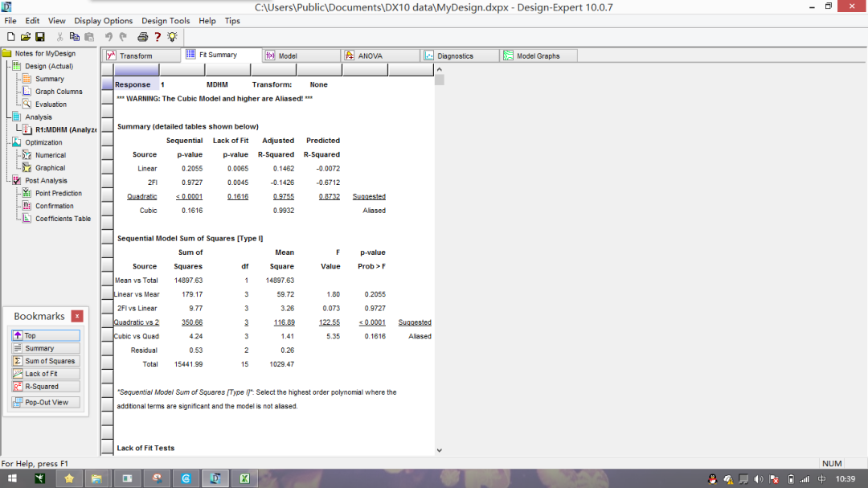Close the Bookmarks panel
The image size is (868, 488).
pyautogui.click(x=77, y=316)
